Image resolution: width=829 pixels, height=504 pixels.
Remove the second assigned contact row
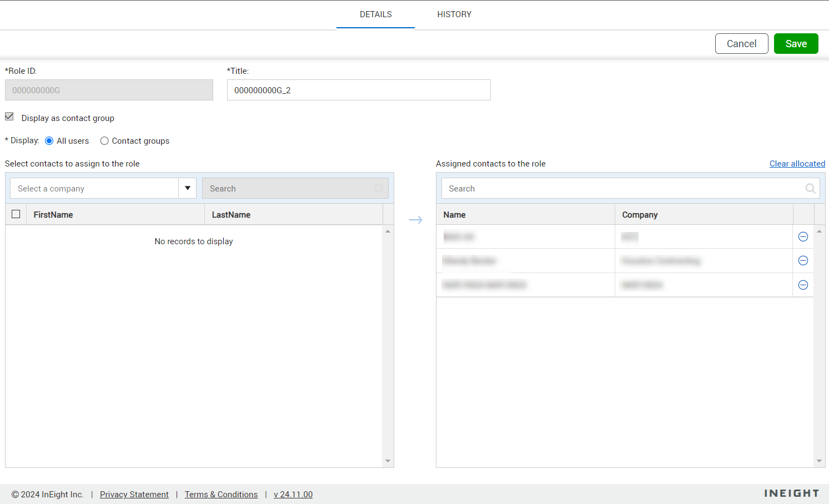(803, 260)
